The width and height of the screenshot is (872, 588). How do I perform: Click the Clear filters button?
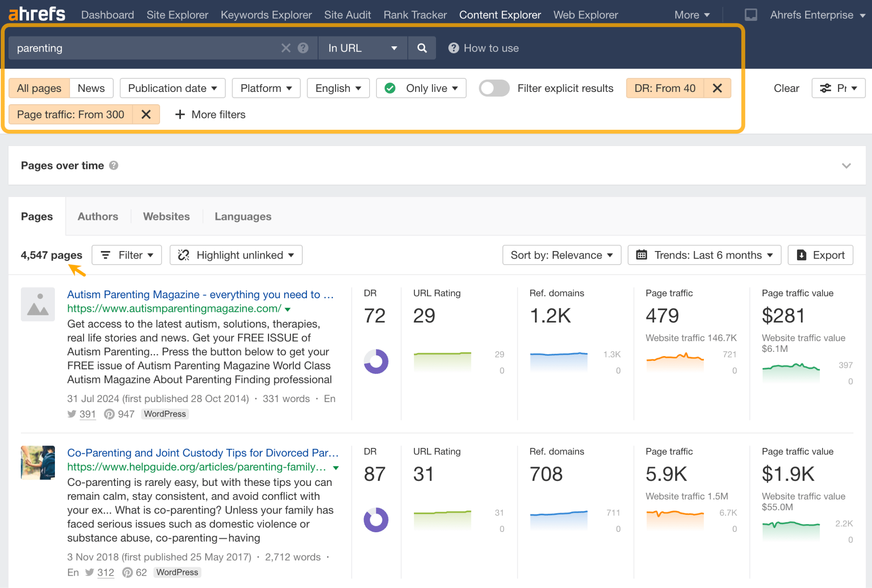click(786, 87)
